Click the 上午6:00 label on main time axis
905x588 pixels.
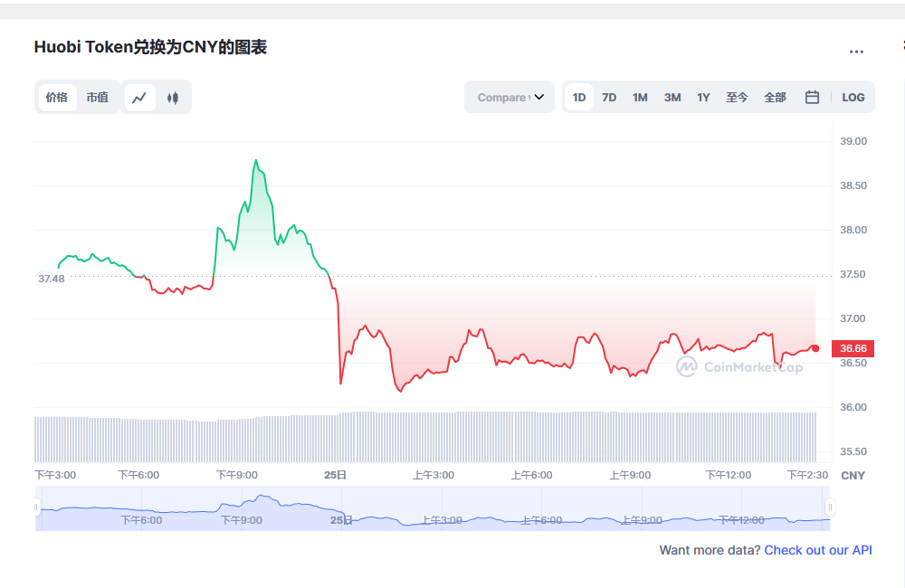(x=531, y=476)
